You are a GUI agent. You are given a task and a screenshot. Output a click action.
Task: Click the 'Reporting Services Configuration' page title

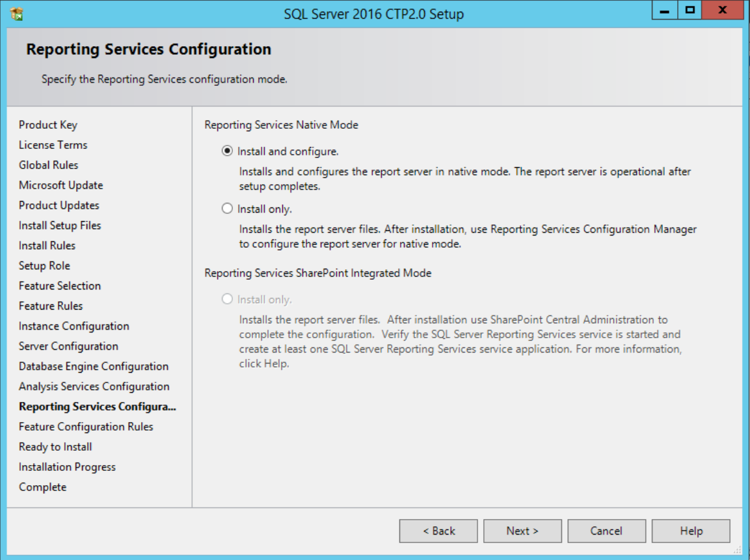tap(148, 49)
